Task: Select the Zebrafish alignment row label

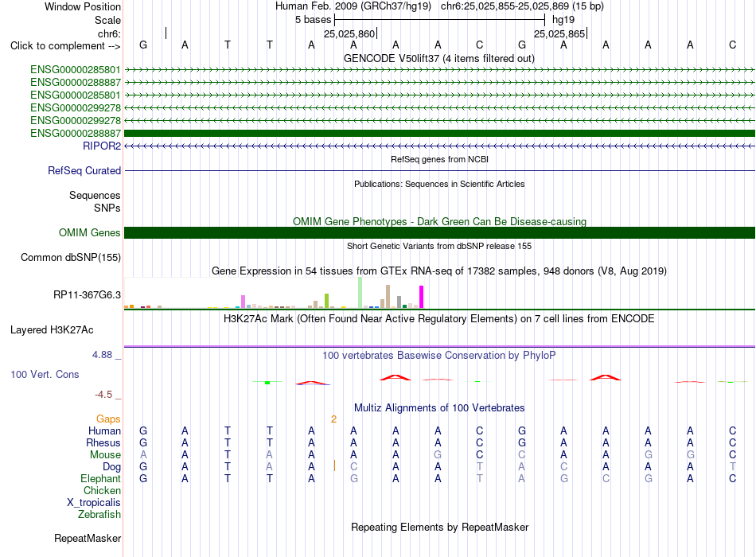Action: (x=99, y=515)
